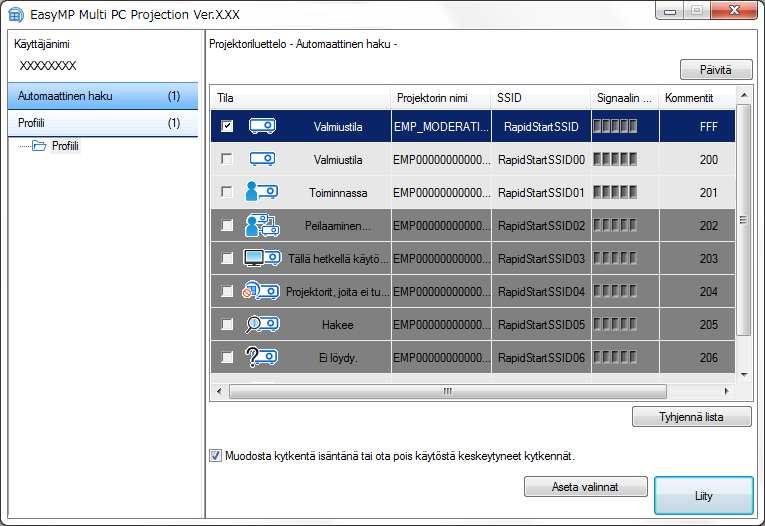The width and height of the screenshot is (765, 526).
Task: Click signal strength bars in EMP_MODERATI row
Action: pos(615,126)
